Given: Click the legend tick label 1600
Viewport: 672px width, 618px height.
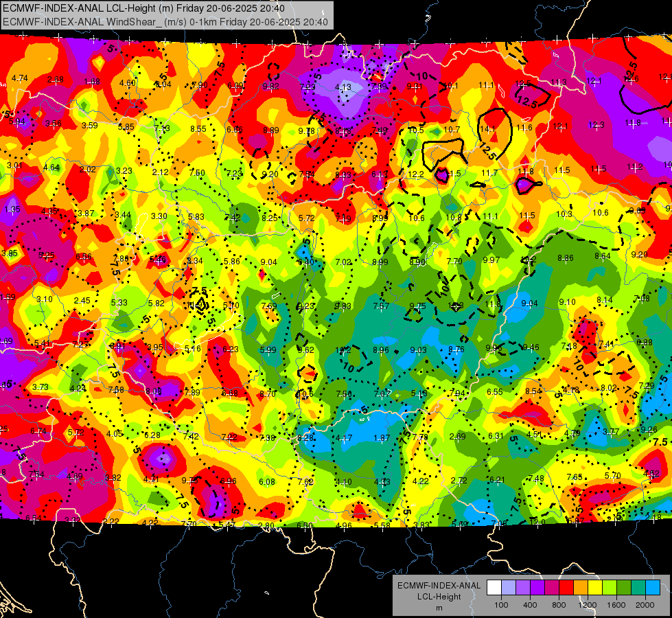Looking at the screenshot, I should (x=616, y=605).
